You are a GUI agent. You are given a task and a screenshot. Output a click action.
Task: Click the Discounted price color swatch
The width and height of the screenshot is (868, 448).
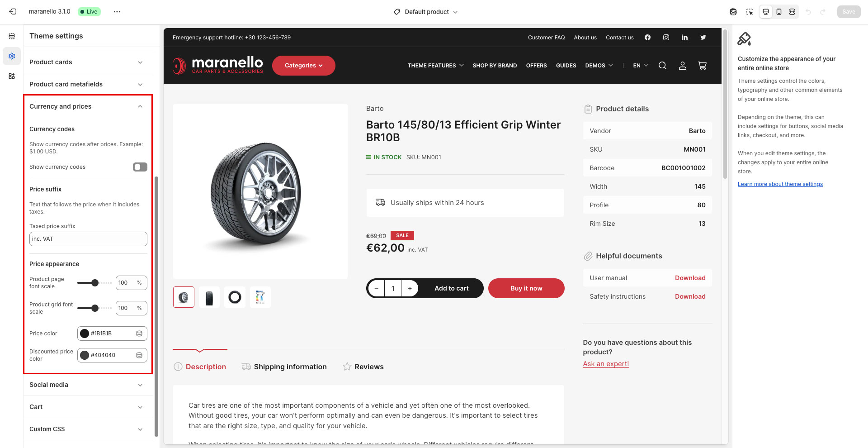[x=85, y=355]
